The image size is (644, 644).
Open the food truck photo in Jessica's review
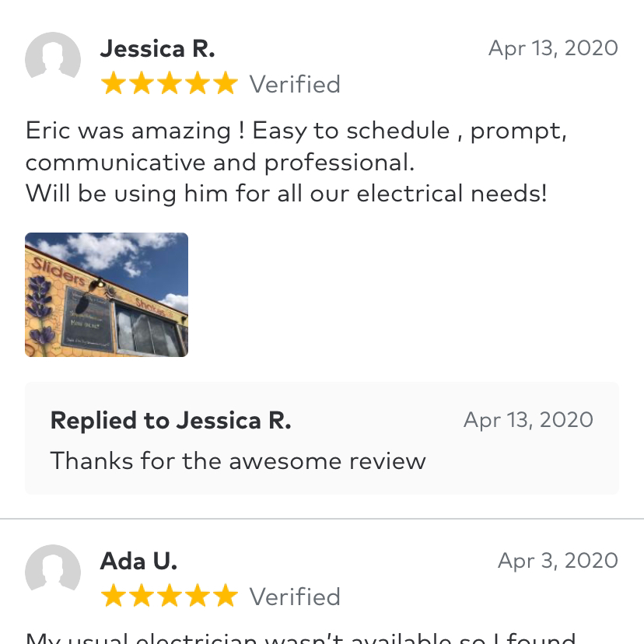point(107,295)
